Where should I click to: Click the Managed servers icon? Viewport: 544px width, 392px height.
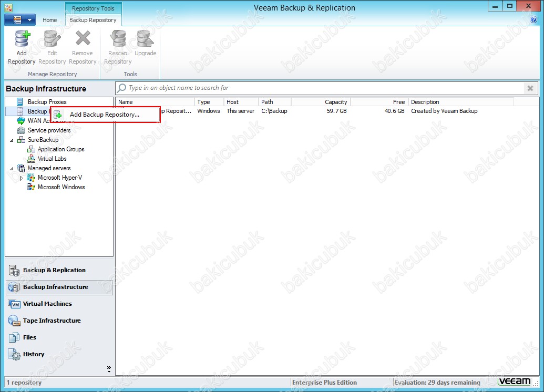pyautogui.click(x=21, y=168)
